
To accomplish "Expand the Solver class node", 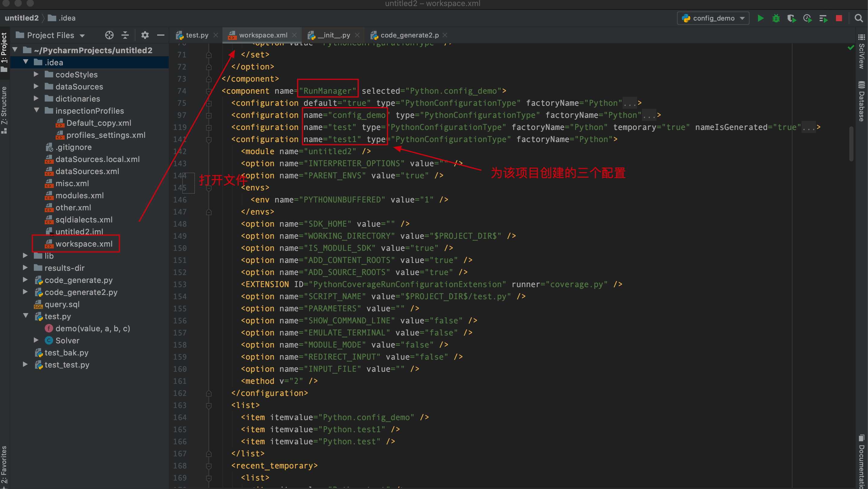I will coord(36,340).
